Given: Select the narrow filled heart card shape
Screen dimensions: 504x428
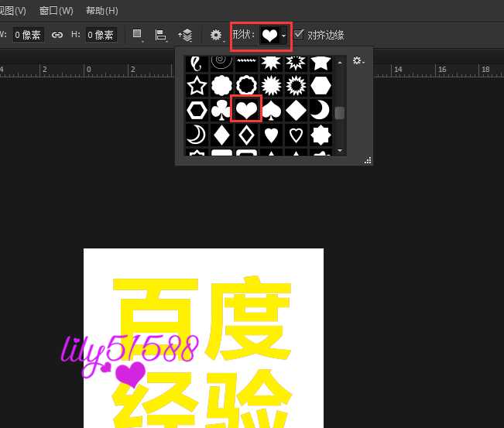Looking at the screenshot, I should [271, 135].
